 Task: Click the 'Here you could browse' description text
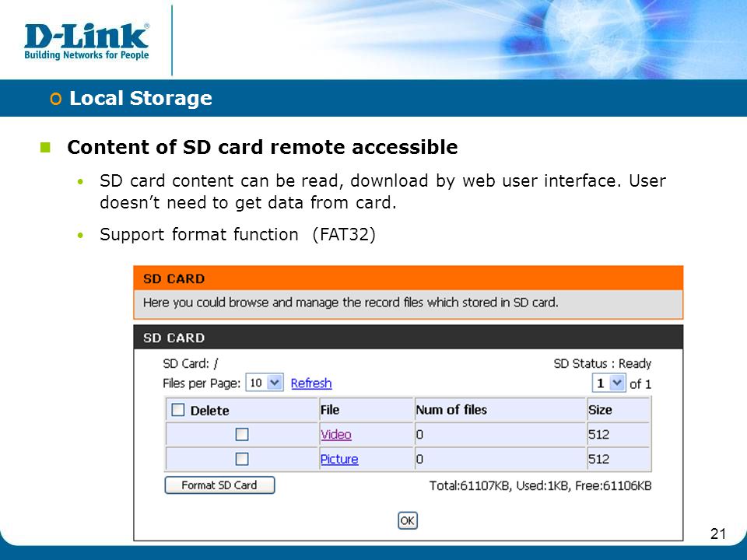(x=351, y=303)
